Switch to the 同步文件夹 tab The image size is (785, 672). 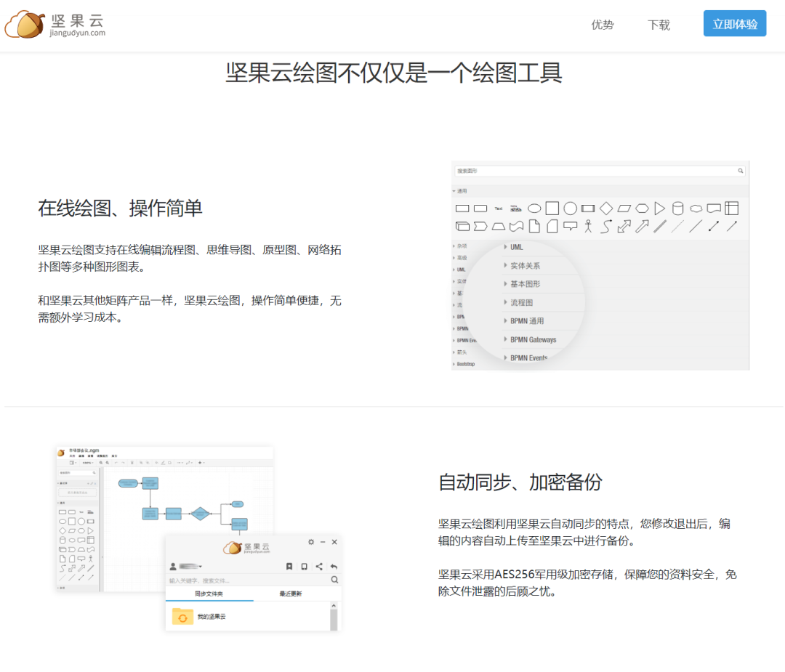tap(209, 594)
